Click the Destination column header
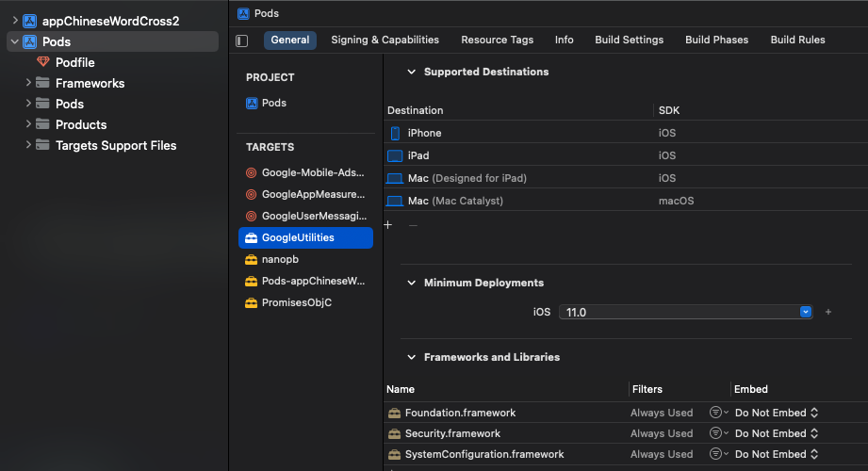 point(416,110)
